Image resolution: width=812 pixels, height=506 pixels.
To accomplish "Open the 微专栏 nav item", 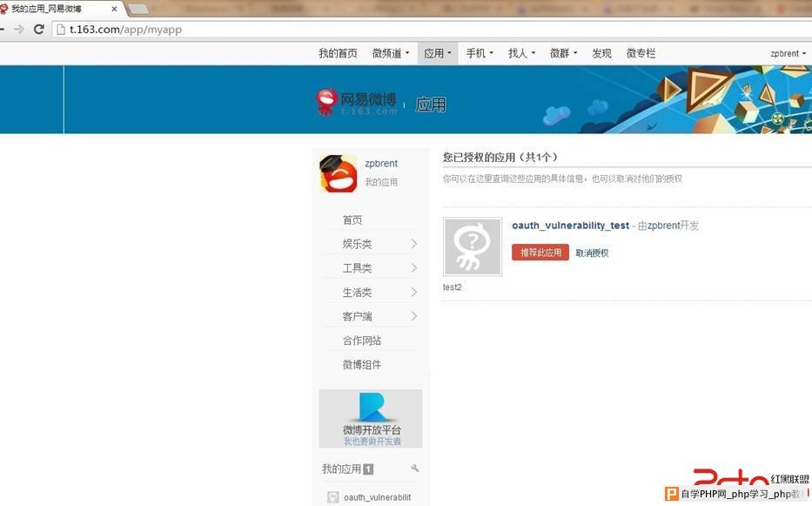I will click(x=641, y=53).
